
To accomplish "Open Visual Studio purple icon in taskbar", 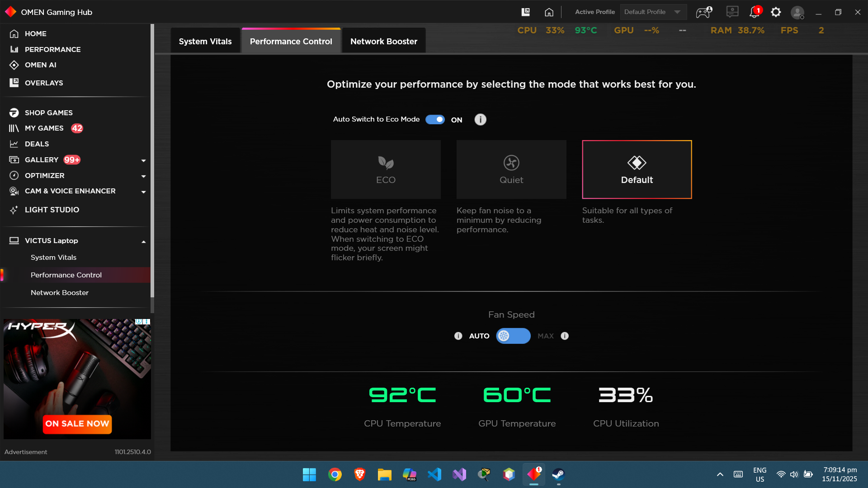I will [459, 474].
